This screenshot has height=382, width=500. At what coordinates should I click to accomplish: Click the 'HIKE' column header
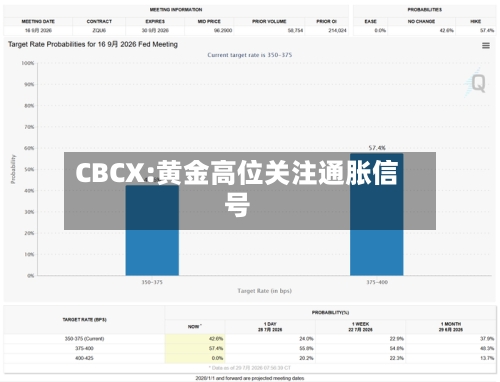[476, 21]
